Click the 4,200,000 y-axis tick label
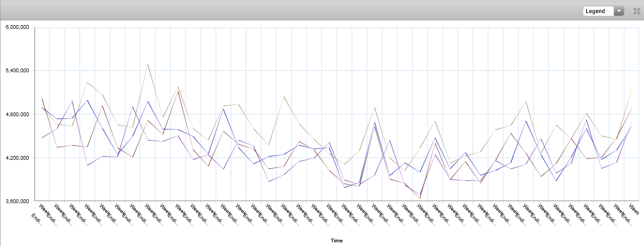This screenshot has width=644, height=246. [x=17, y=158]
